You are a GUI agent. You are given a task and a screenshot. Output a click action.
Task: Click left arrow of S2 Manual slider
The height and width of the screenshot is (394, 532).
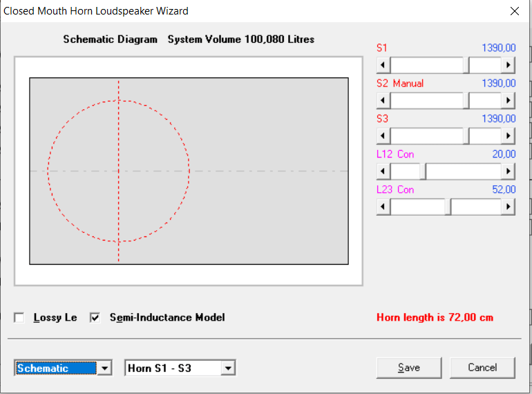[383, 100]
